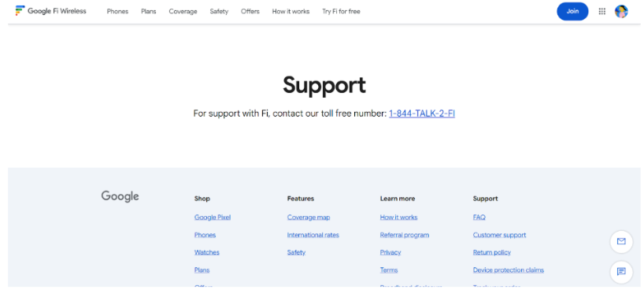The width and height of the screenshot is (644, 290).
Task: Select Safety in the top navigation
Action: [219, 12]
